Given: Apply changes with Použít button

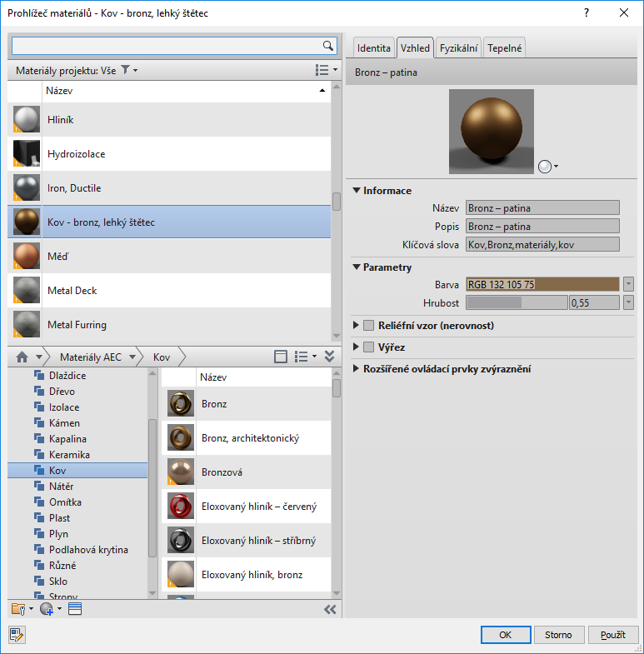Looking at the screenshot, I should pos(613,635).
